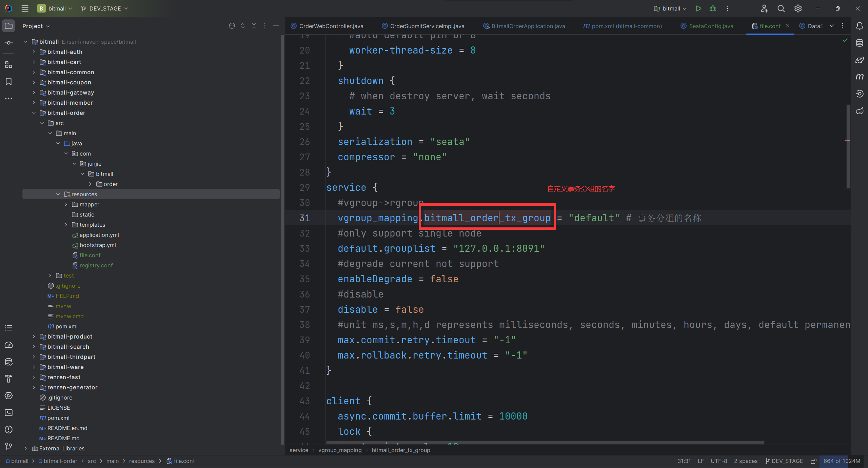868x468 pixels.
Task: Collapse bitmall-order module
Action: pos(34,113)
